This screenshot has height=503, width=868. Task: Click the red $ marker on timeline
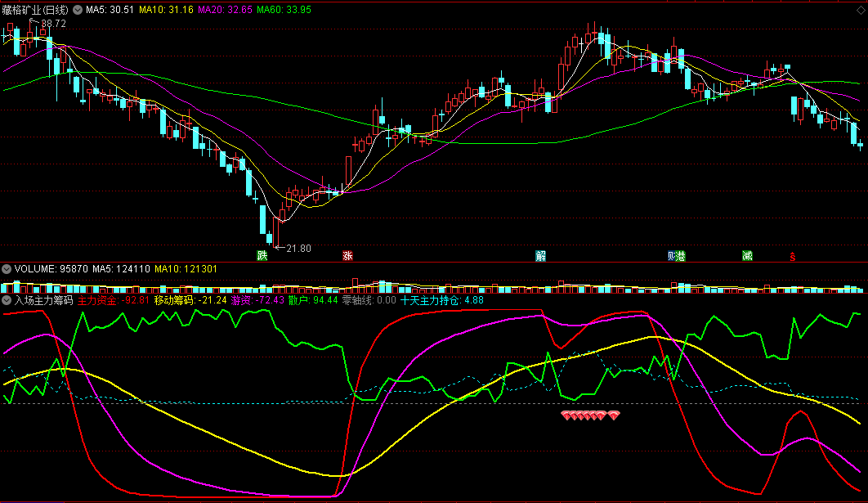(x=793, y=257)
